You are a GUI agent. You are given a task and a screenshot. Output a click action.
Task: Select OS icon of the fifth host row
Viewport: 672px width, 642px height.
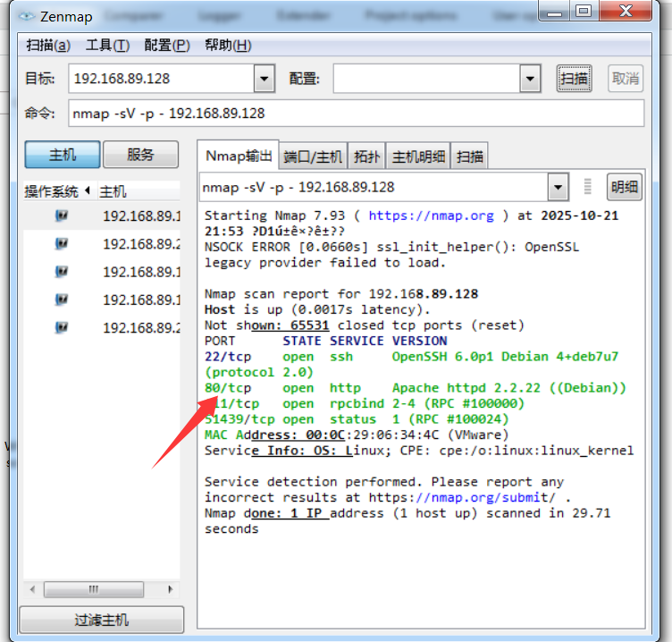pos(62,327)
